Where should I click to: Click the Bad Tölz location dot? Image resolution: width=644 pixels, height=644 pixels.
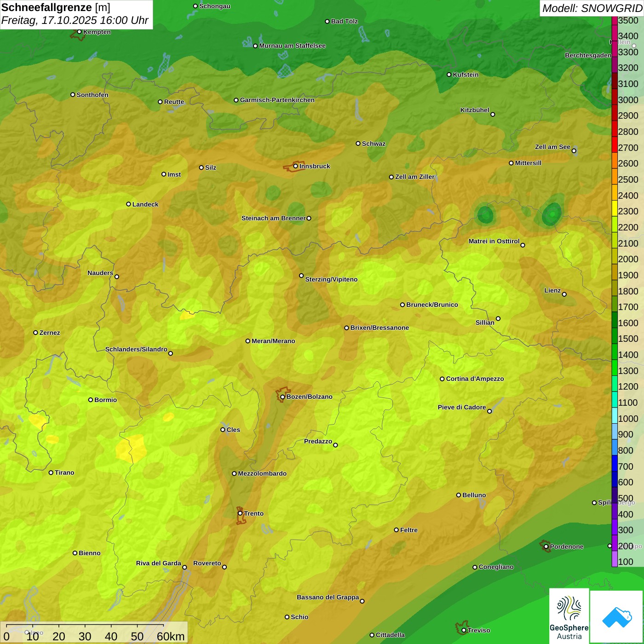pos(327,21)
